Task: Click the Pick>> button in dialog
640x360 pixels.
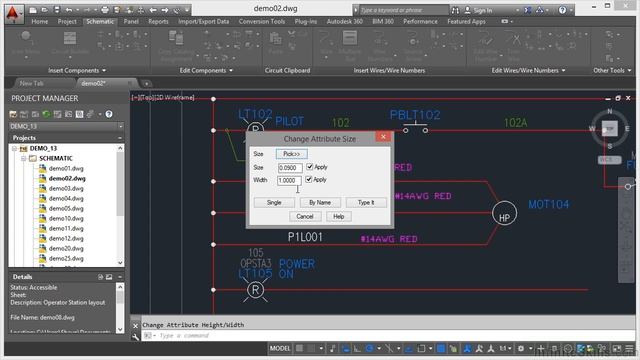Action: [x=291, y=154]
